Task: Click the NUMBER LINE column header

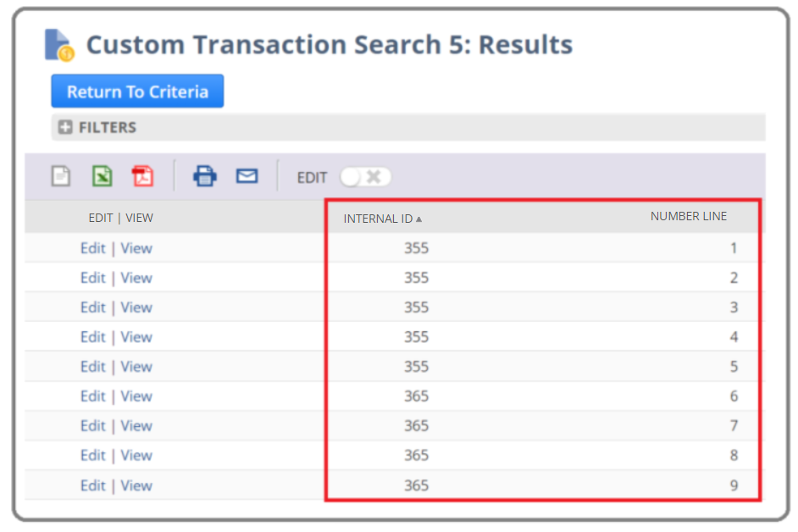Action: click(x=688, y=216)
